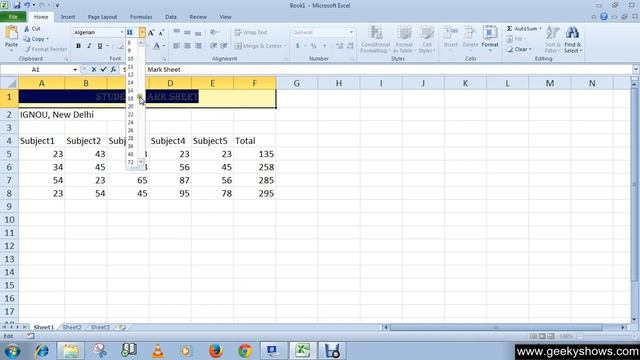Expand the Name Box dropdown arrow
640x360 pixels.
(75, 70)
